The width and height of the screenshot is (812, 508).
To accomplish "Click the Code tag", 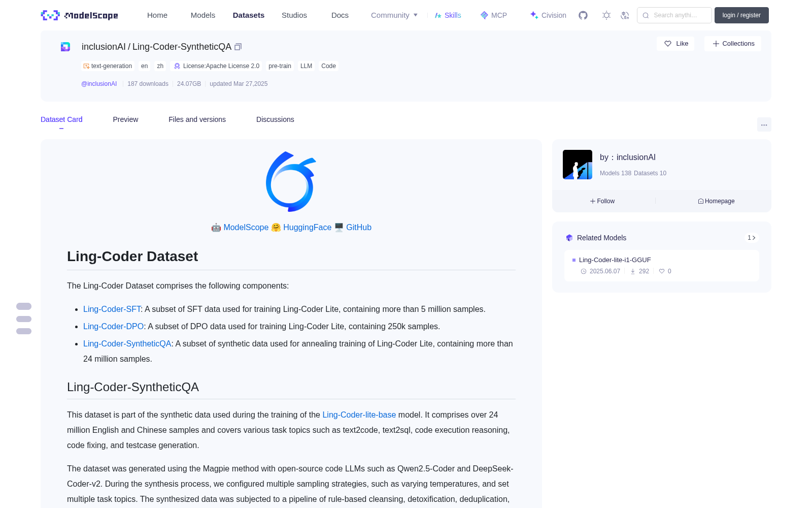I will [x=328, y=66].
